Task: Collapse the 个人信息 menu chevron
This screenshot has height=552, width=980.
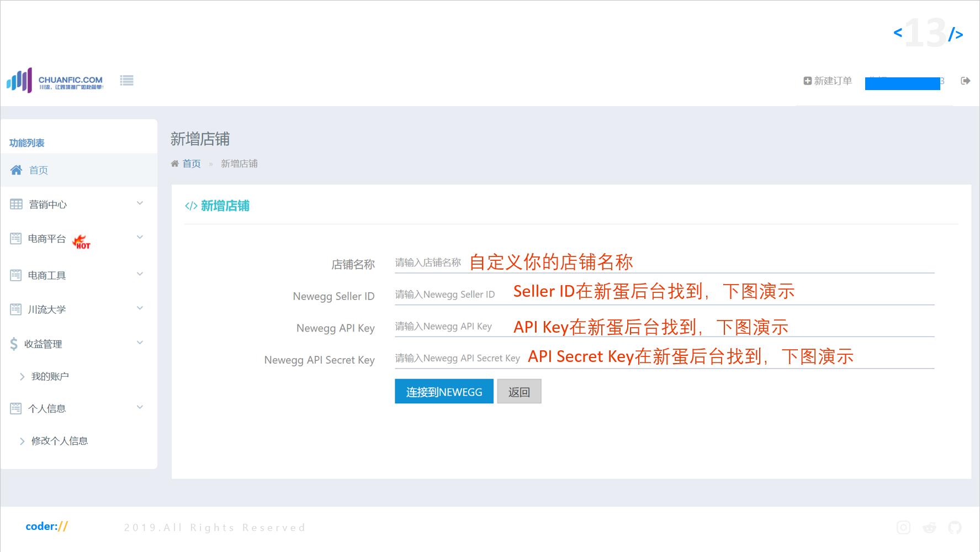Action: [140, 407]
